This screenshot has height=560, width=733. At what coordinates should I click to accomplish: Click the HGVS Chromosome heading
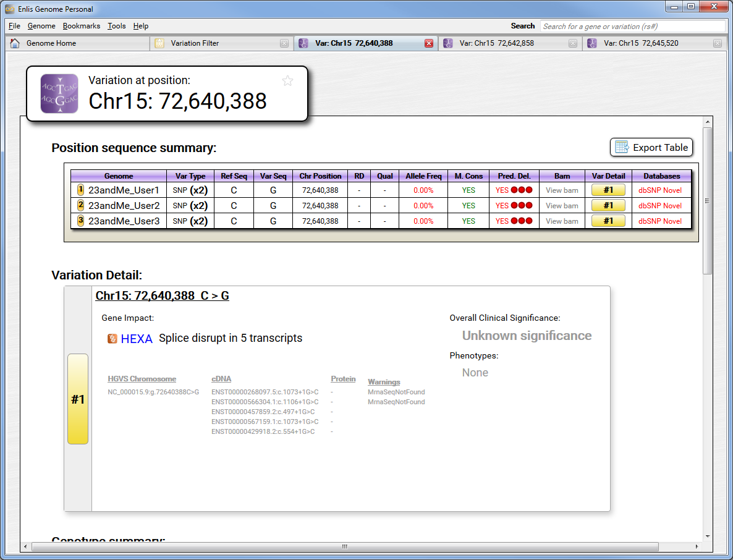[142, 379]
